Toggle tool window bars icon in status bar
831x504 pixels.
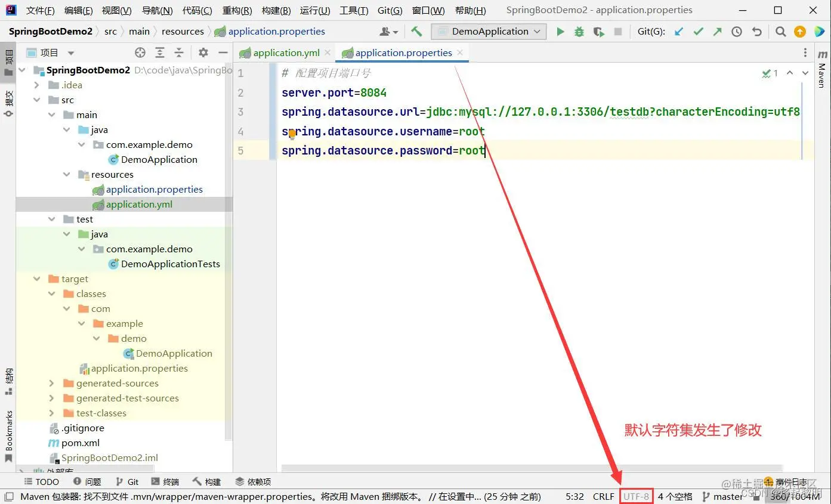[9, 496]
